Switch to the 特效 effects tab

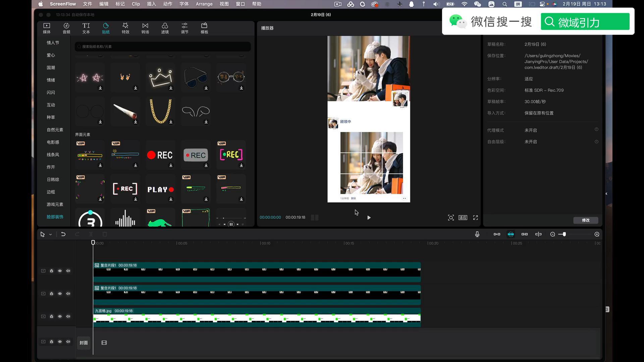125,28
